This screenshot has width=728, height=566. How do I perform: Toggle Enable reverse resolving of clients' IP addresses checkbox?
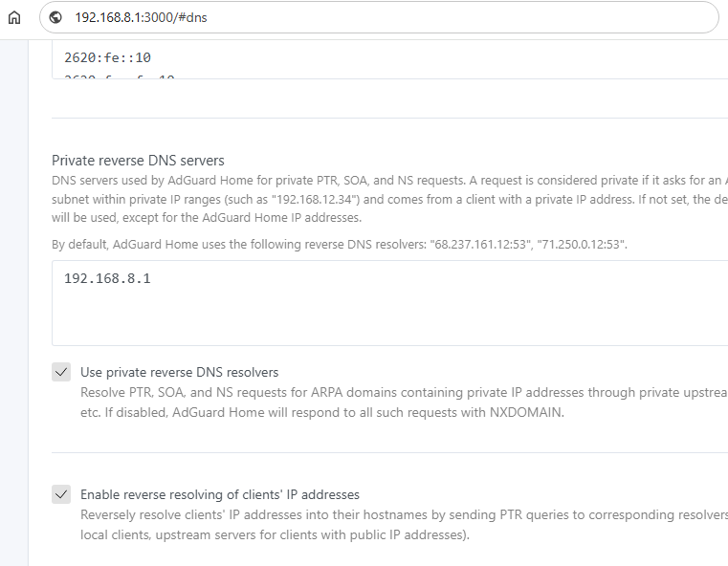coord(61,494)
